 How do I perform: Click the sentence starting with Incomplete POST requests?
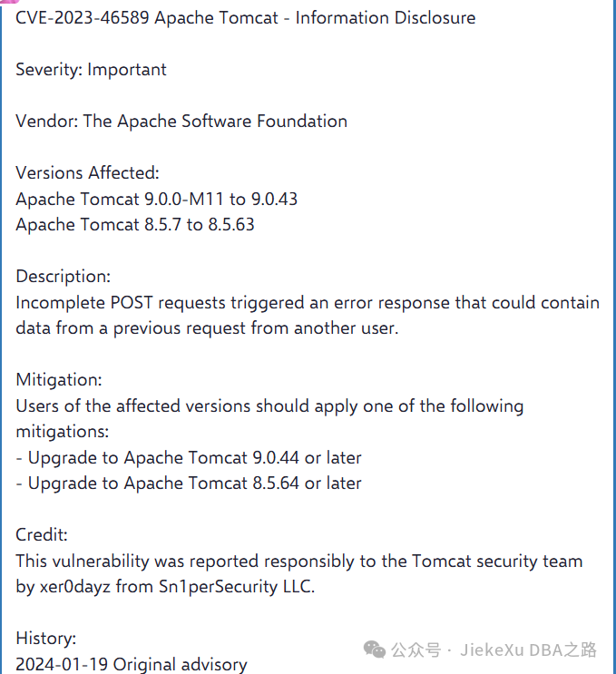[308, 302]
